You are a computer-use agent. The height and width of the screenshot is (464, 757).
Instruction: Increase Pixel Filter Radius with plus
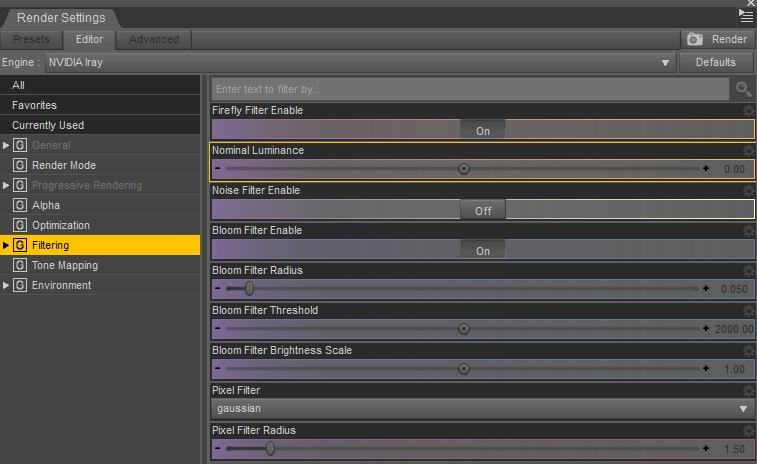click(x=706, y=448)
